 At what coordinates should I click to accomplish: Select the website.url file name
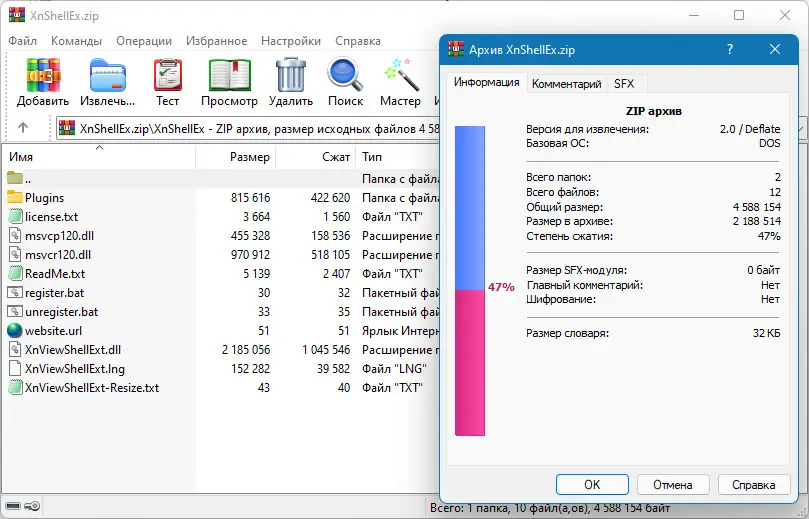[x=53, y=331]
